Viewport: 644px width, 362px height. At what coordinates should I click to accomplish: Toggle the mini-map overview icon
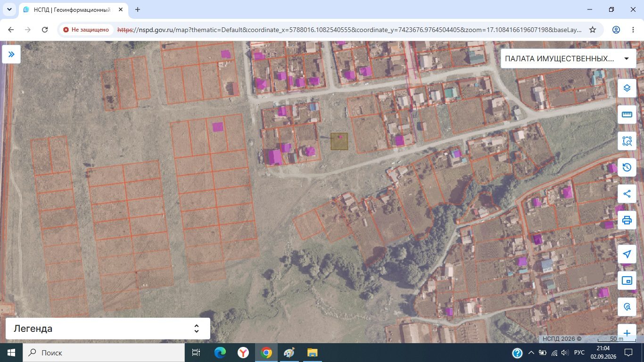point(627,280)
